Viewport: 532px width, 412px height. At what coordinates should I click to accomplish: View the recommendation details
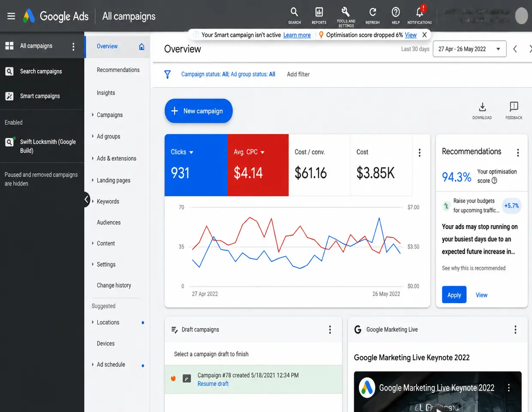481,295
